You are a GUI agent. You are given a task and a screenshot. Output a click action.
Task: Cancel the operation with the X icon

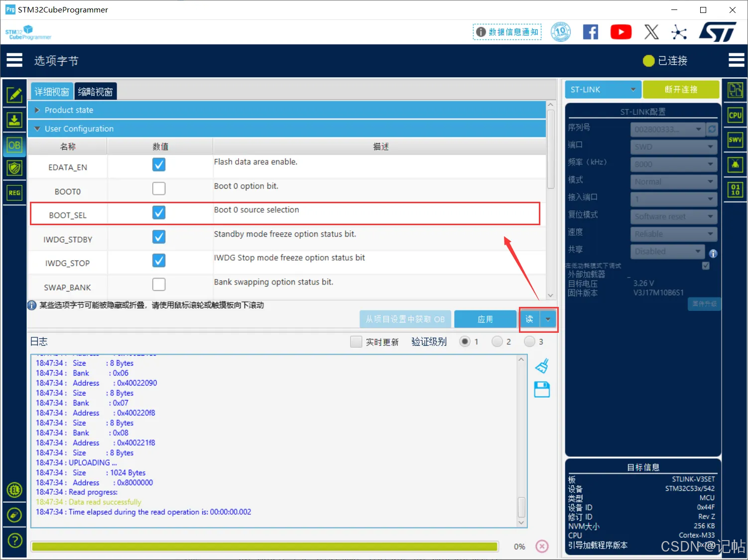pyautogui.click(x=542, y=547)
